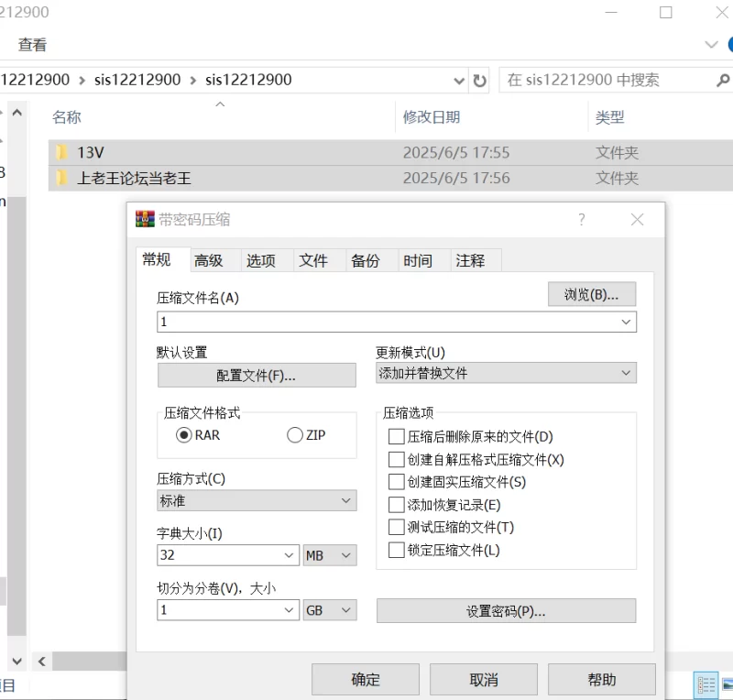Image resolution: width=733 pixels, height=700 pixels.
Task: Open the 更新模式 dropdown
Action: coord(506,373)
